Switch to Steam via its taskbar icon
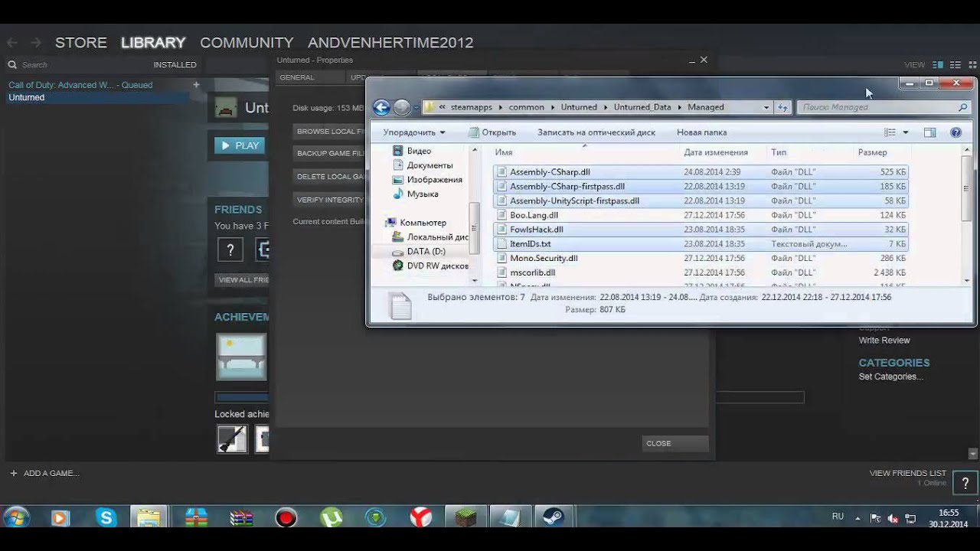This screenshot has height=551, width=980. pyautogui.click(x=555, y=518)
